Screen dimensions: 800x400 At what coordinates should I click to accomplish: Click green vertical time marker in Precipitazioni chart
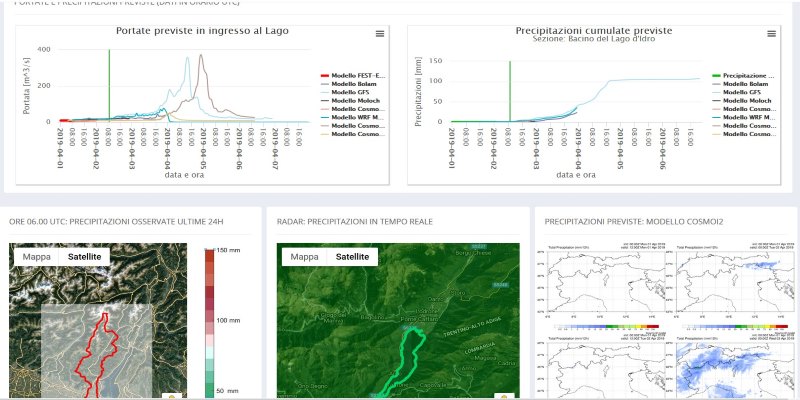(510, 91)
